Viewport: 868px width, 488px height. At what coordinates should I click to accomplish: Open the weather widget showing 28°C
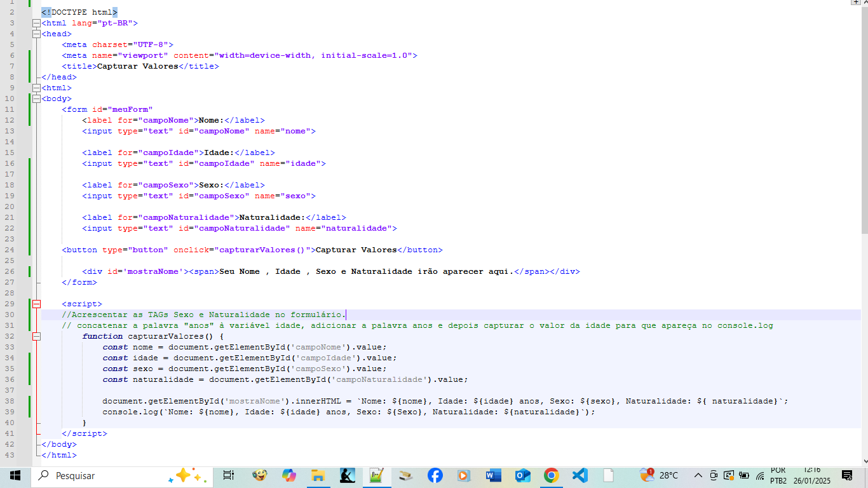click(660, 475)
